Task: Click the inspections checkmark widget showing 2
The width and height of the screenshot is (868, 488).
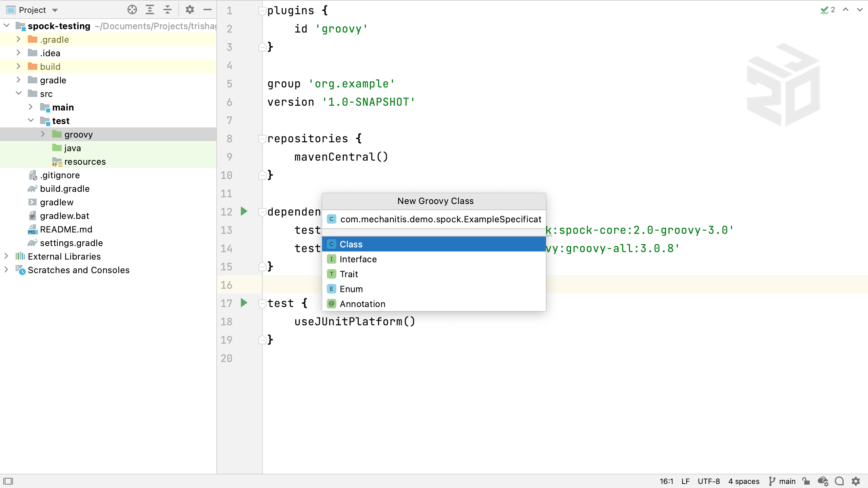Action: 827,10
